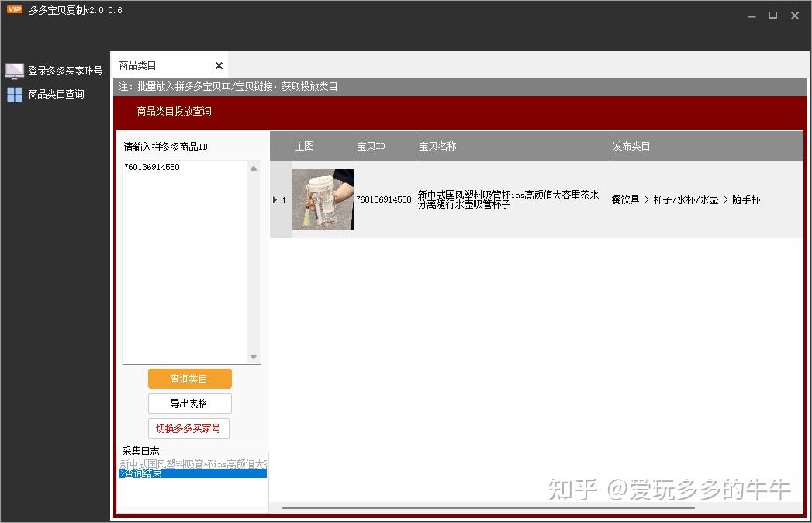Click the 切换多多买家号 button
Viewport: 812px width, 523px height.
click(x=188, y=428)
